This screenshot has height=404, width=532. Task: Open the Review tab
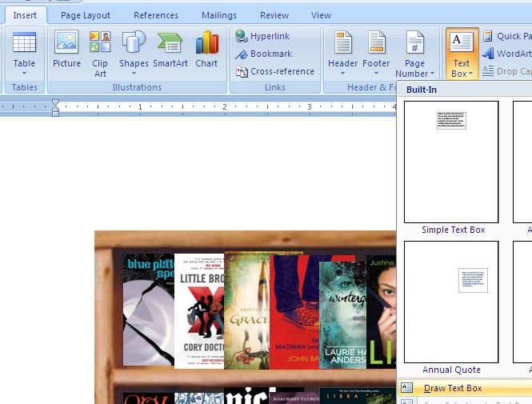[274, 15]
